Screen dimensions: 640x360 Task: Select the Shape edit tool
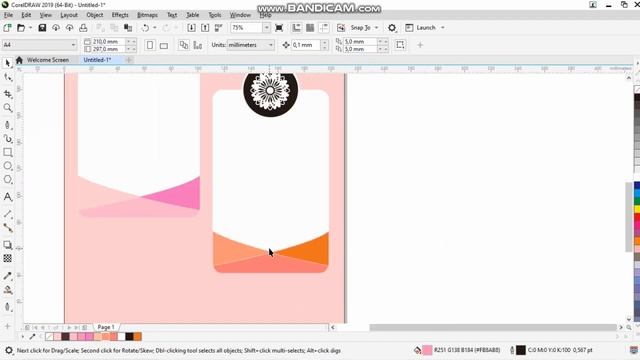point(7,77)
